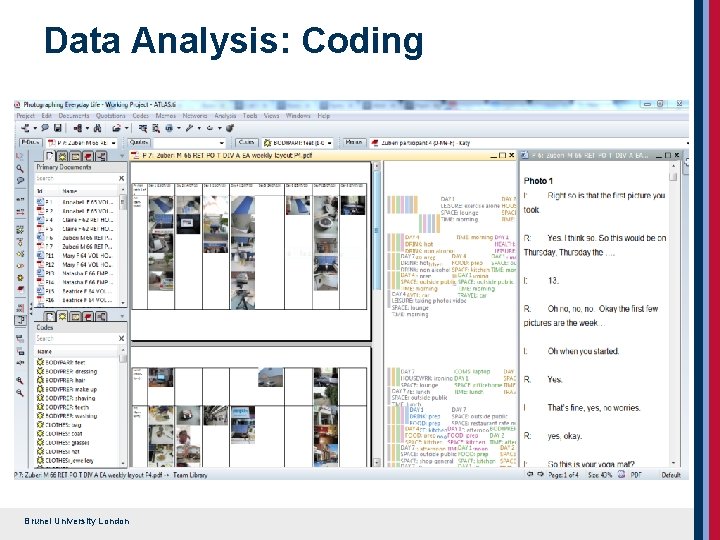
Task: Select code BODYPREP: dressing
Action: click(x=67, y=371)
